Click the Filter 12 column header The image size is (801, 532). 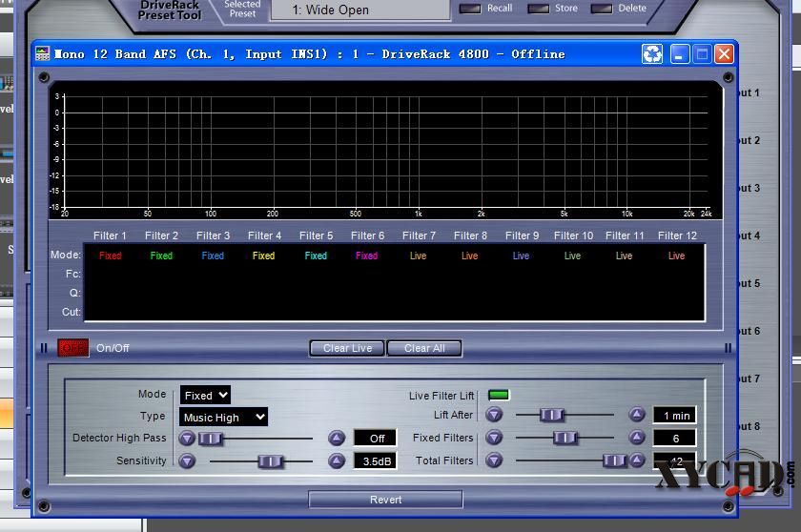[x=677, y=235]
